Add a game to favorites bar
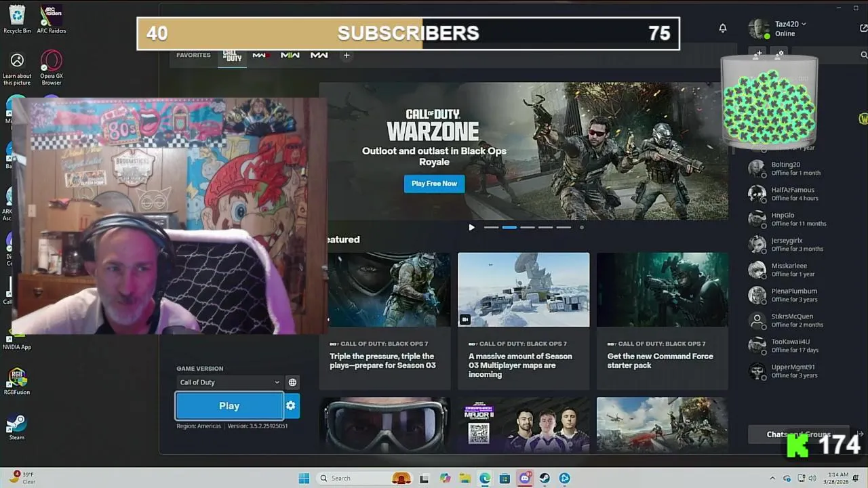Screen dimensions: 868x488 pos(347,55)
